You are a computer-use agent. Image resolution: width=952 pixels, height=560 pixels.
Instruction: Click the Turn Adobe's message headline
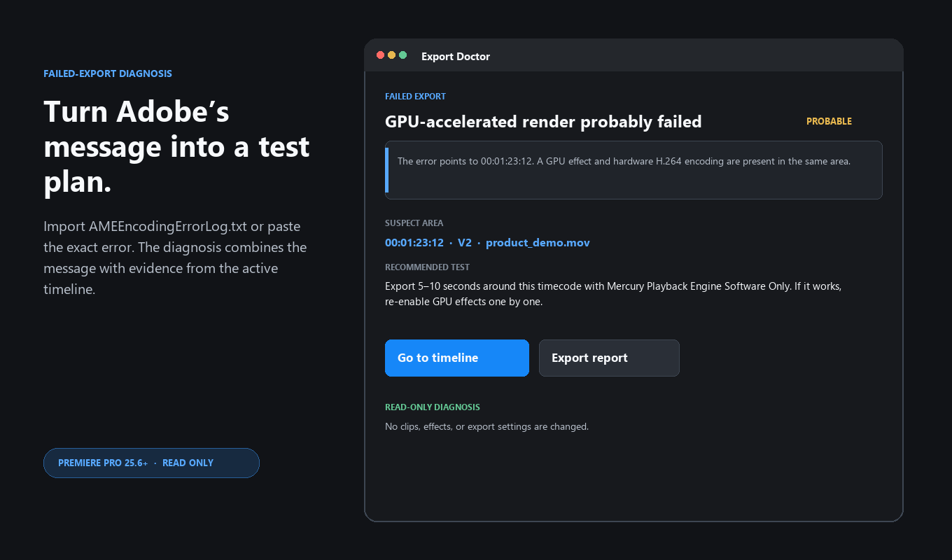pos(176,146)
